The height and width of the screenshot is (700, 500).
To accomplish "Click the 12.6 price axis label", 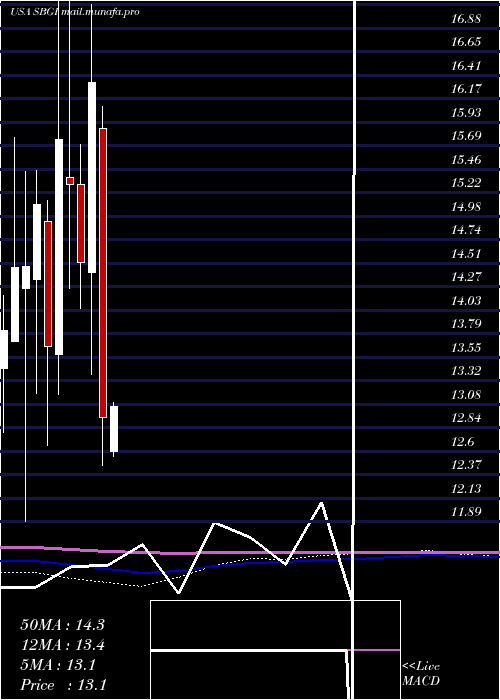I will [x=462, y=441].
